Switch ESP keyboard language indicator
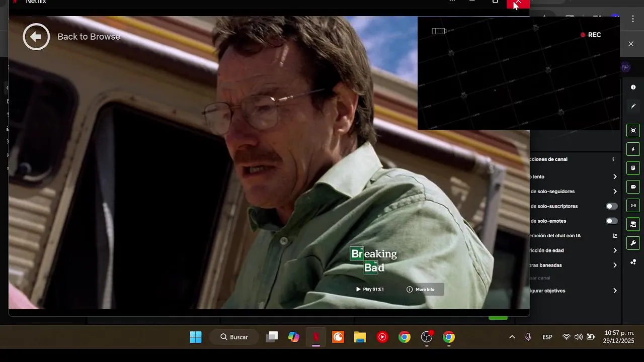This screenshot has width=644, height=362. tap(547, 337)
